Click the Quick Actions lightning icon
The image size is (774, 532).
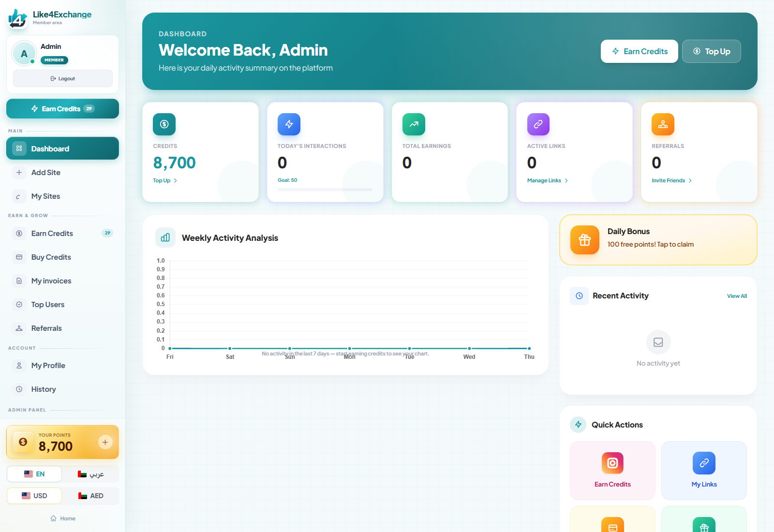pyautogui.click(x=578, y=425)
